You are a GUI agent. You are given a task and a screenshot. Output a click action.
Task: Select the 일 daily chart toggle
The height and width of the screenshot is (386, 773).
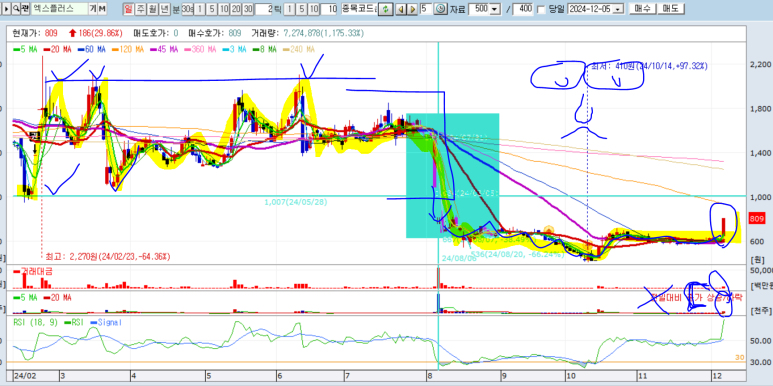pos(128,9)
